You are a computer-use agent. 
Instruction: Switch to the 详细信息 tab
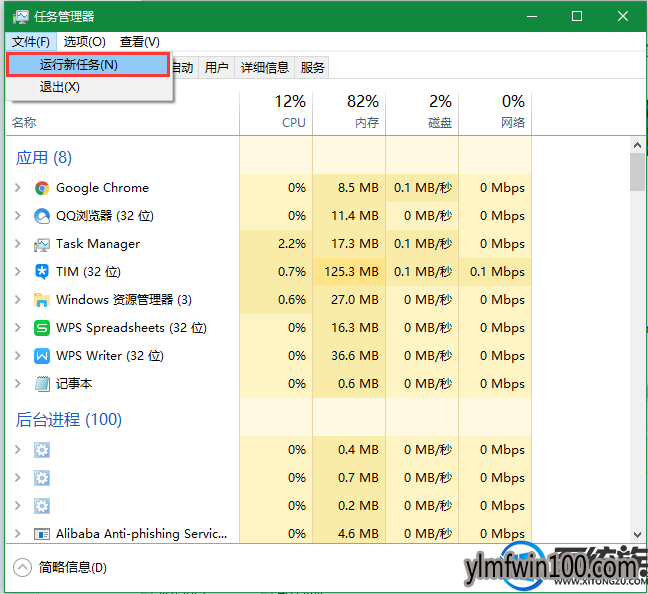click(264, 67)
